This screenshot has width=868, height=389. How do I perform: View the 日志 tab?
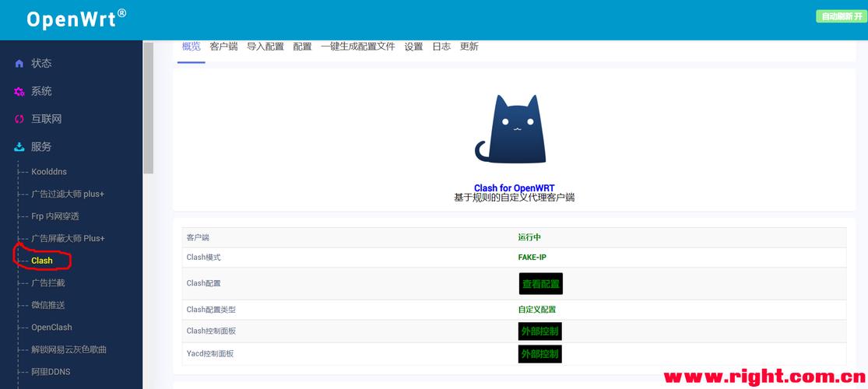point(441,47)
